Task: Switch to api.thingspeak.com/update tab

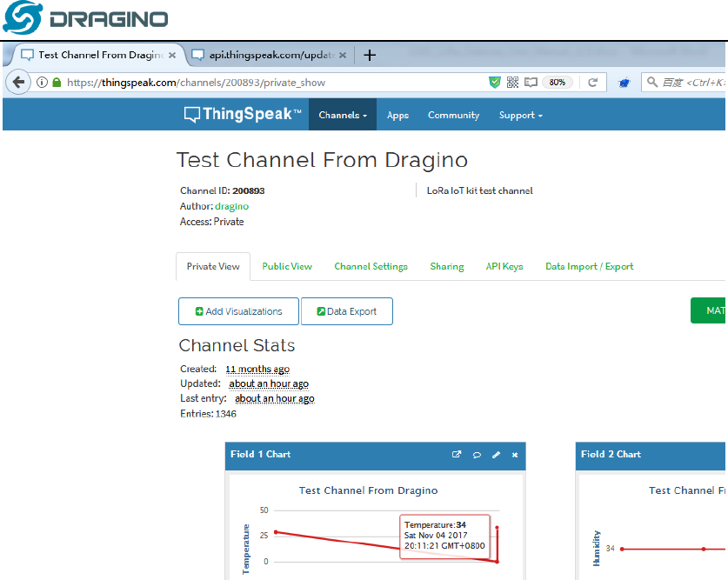Action: 270,55
